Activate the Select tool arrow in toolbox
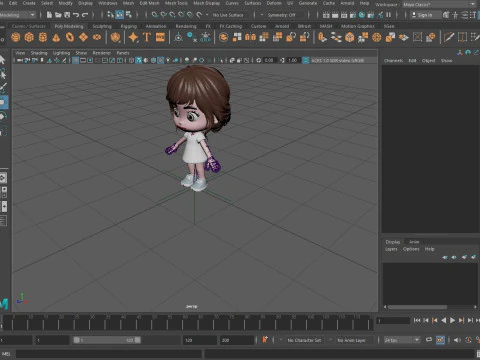This screenshot has width=480, height=360. pos(3,60)
